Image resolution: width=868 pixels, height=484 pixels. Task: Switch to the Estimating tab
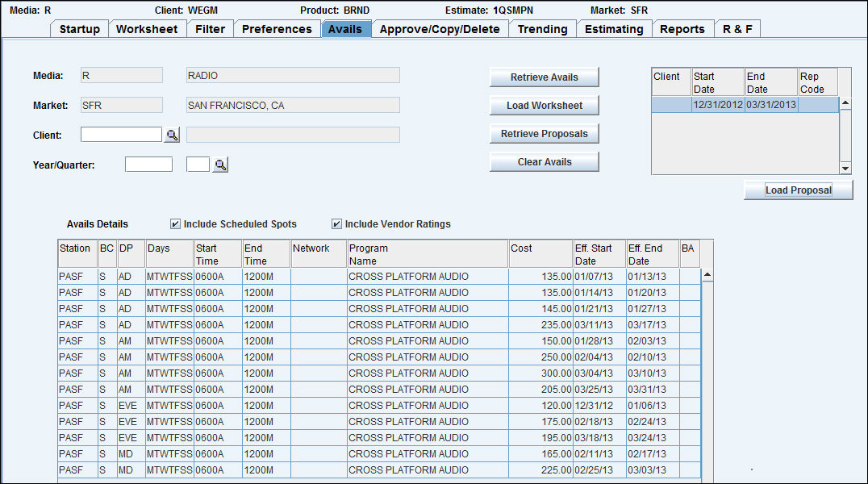[614, 29]
